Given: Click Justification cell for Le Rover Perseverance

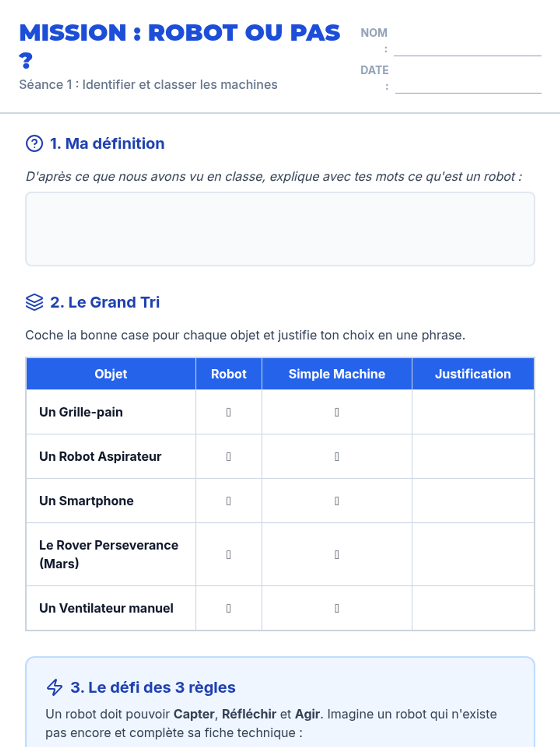Looking at the screenshot, I should tap(473, 554).
